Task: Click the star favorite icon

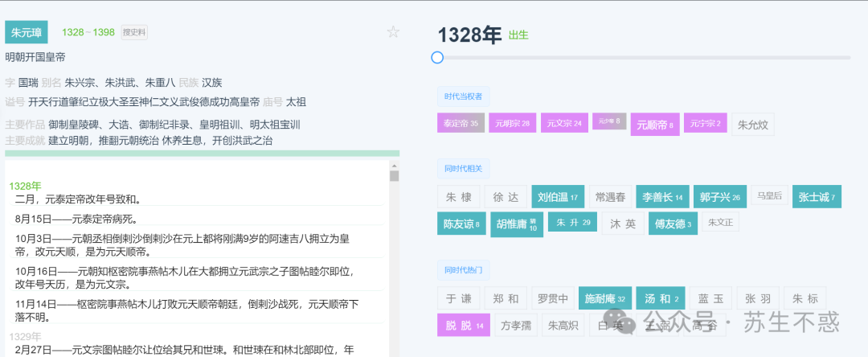Action: [393, 32]
